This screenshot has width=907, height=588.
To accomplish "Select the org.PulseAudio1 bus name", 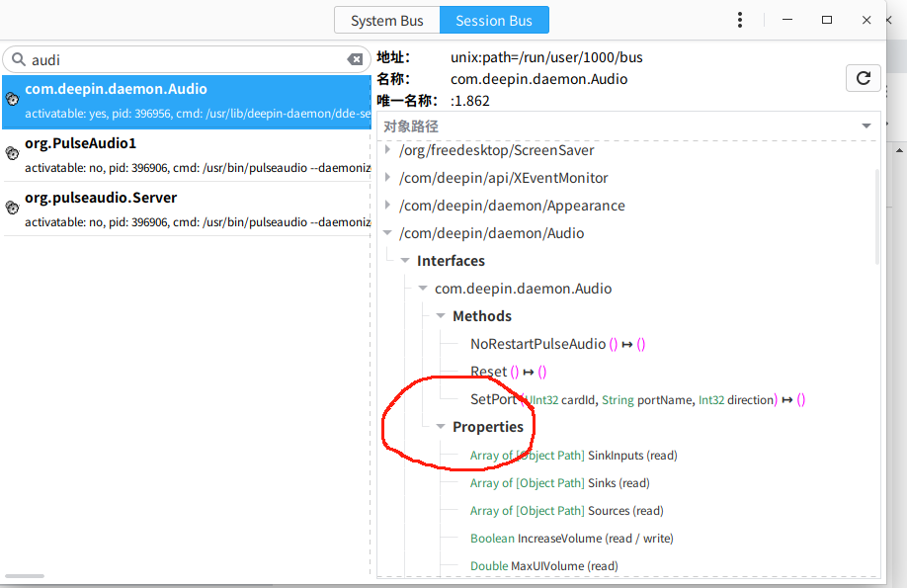I will 187,155.
